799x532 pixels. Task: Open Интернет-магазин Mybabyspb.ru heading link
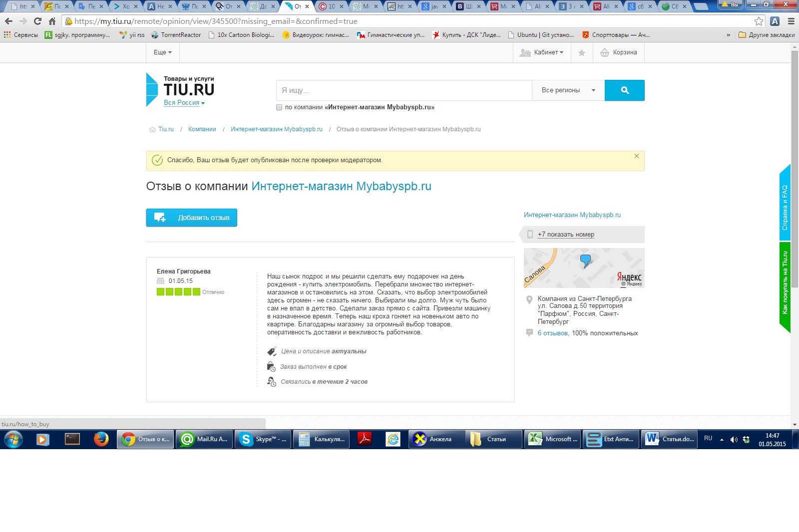[x=342, y=186]
